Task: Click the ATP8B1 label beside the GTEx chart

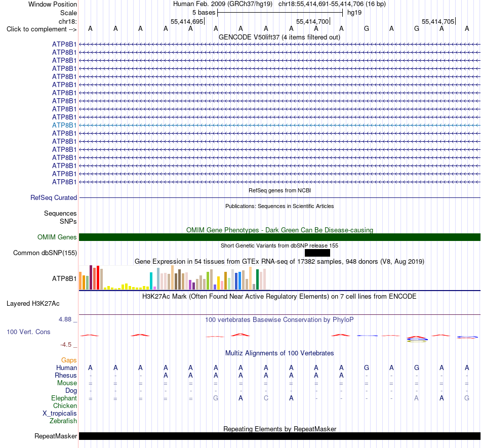Action: point(64,278)
